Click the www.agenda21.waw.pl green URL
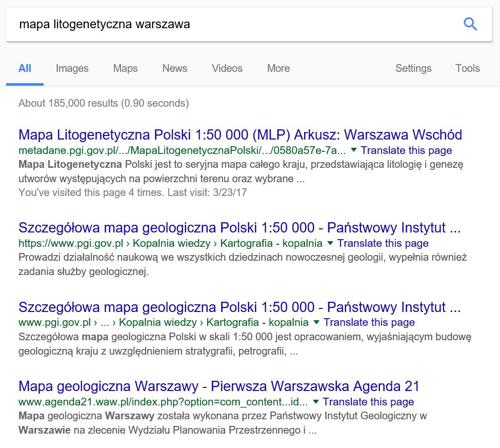The image size is (500, 448). (x=163, y=402)
